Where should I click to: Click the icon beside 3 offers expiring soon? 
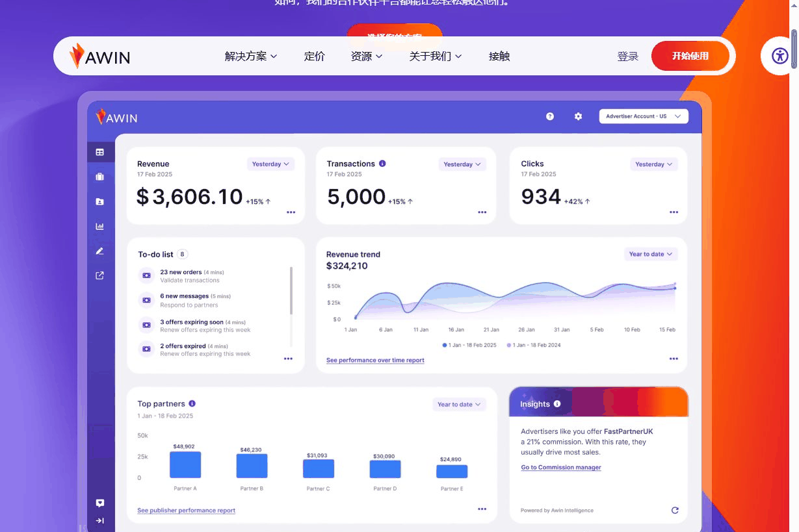point(146,325)
